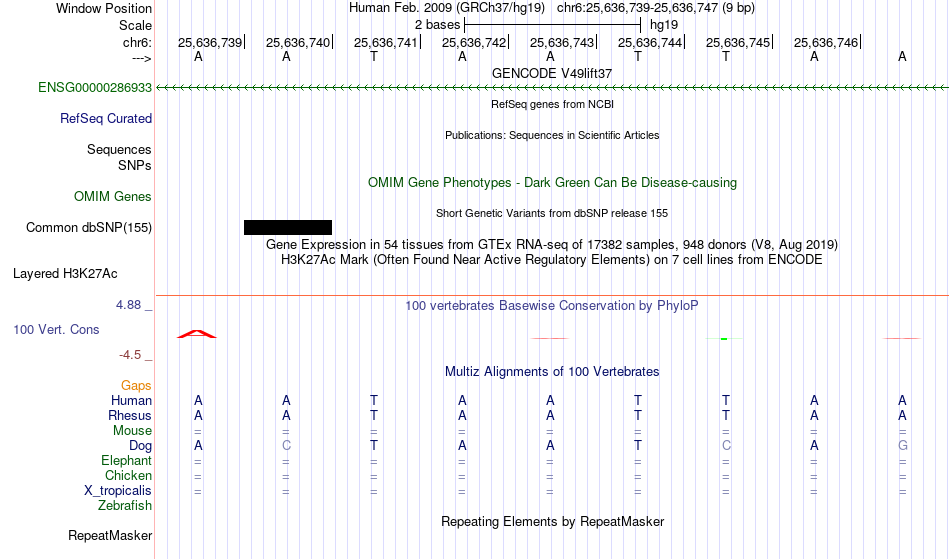Click the Zebrafish alignment row label
This screenshot has width=950, height=559.
coord(125,505)
